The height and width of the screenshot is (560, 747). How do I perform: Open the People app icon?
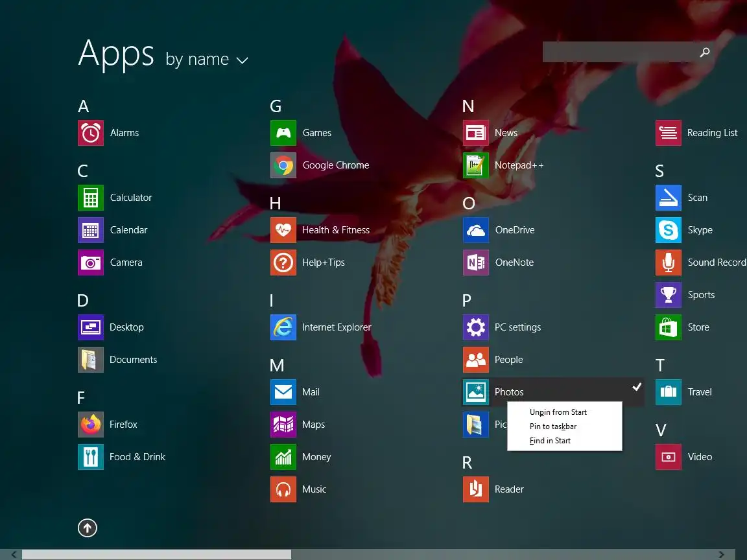click(x=475, y=360)
